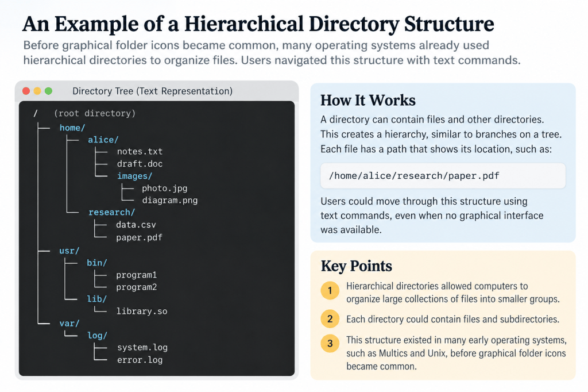Click the "Key Points" heading
Image resolution: width=588 pixels, height=392 pixels.
356,266
